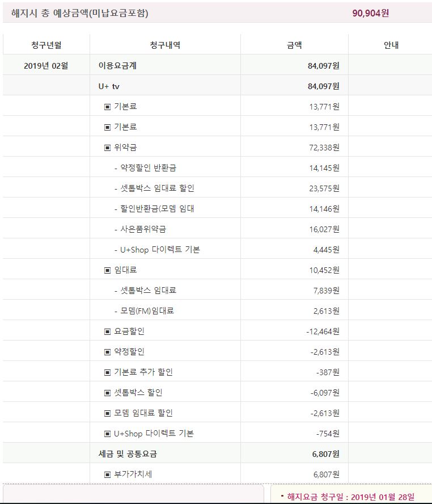Image resolution: width=432 pixels, height=504 pixels.
Task: Click the 금액 column header
Action: (x=294, y=45)
